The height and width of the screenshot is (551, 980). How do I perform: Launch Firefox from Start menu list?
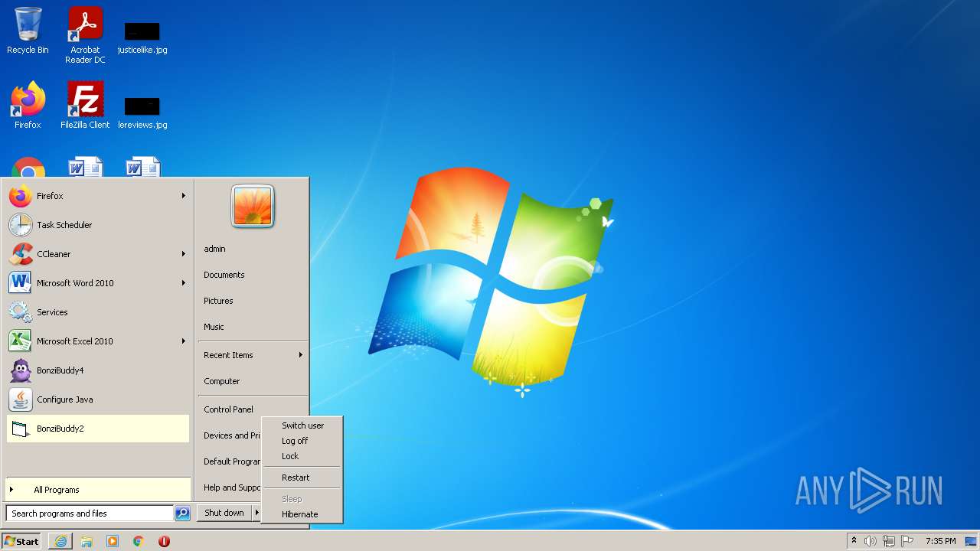(98, 196)
